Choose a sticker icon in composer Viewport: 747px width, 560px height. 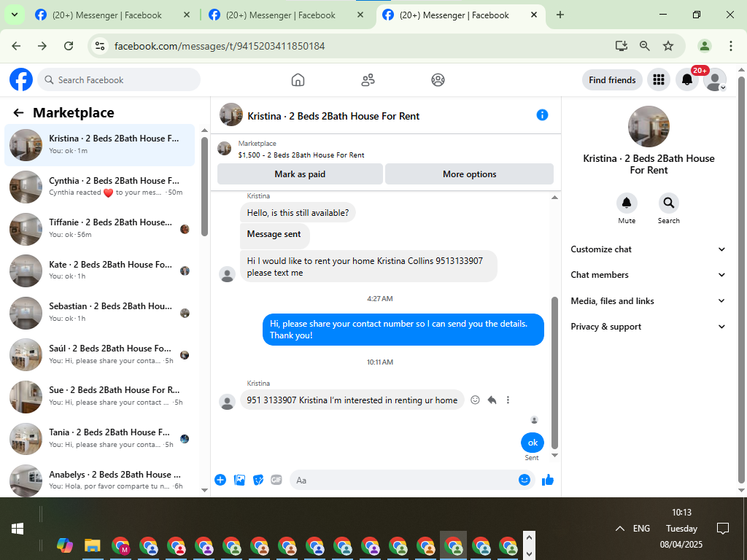click(x=258, y=480)
